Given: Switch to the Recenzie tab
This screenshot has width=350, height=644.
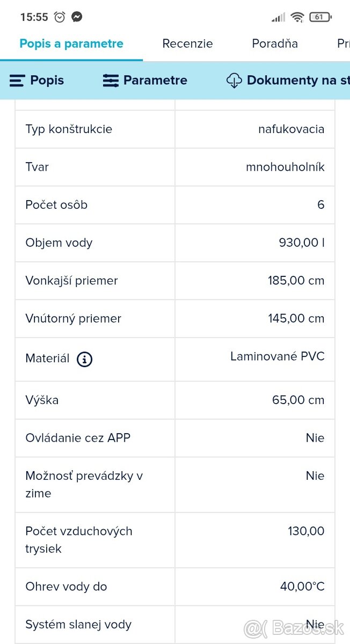Looking at the screenshot, I should pyautogui.click(x=187, y=43).
